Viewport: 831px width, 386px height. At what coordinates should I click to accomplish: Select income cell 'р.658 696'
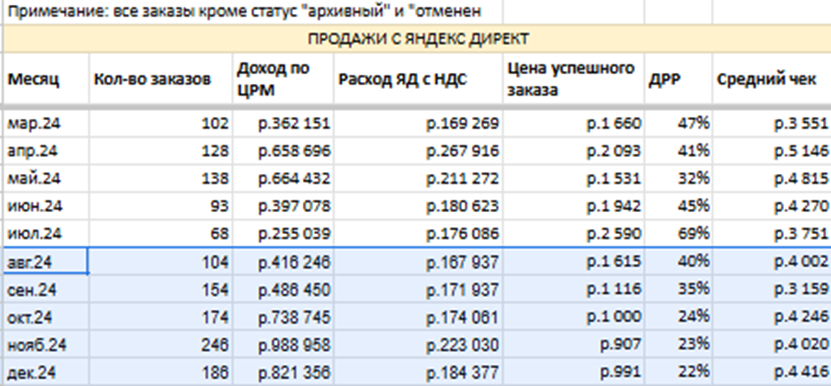(x=283, y=151)
